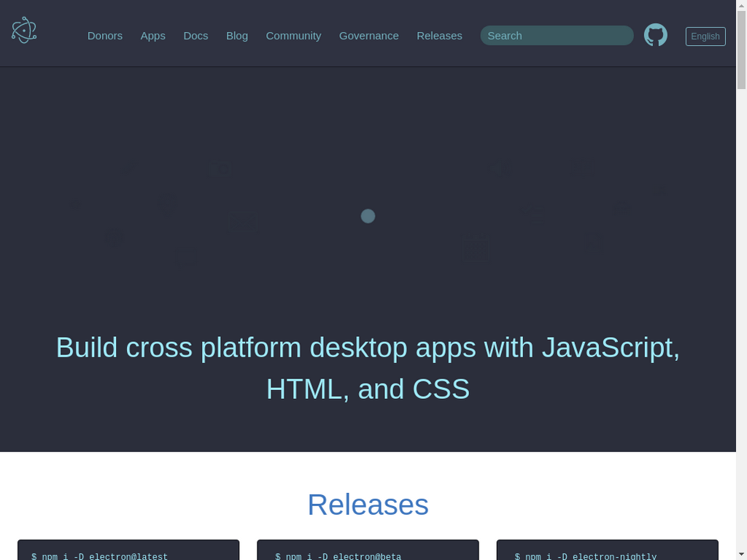This screenshot has width=747, height=560.
Task: Visit the Blog page
Action: point(237,36)
